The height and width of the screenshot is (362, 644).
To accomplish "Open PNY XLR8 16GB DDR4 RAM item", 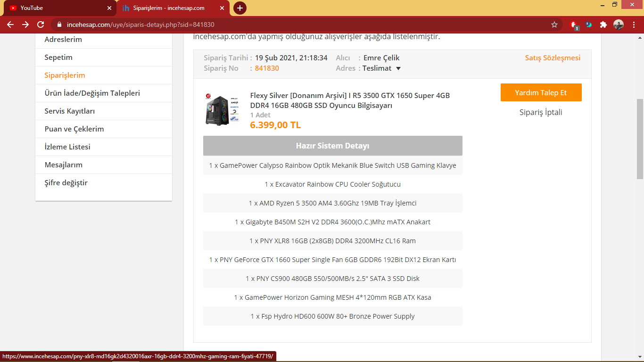I will click(x=332, y=241).
